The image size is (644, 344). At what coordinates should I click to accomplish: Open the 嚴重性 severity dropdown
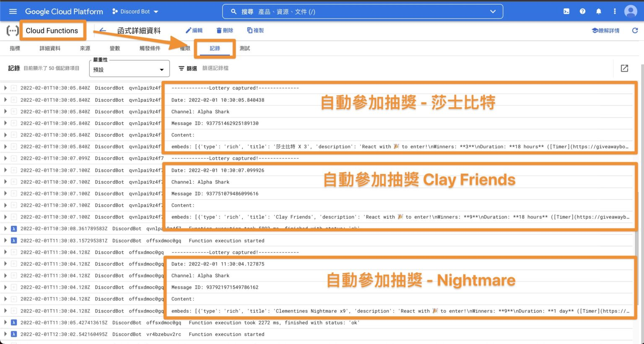(130, 69)
